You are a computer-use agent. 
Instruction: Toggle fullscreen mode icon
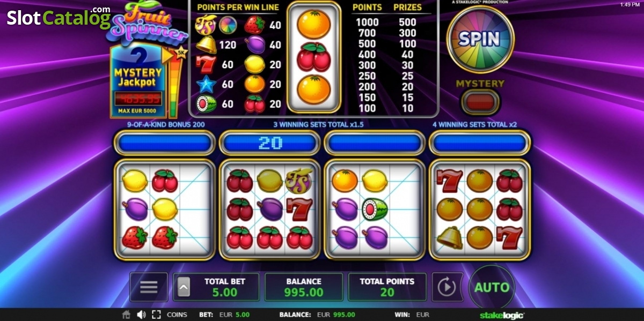156,315
